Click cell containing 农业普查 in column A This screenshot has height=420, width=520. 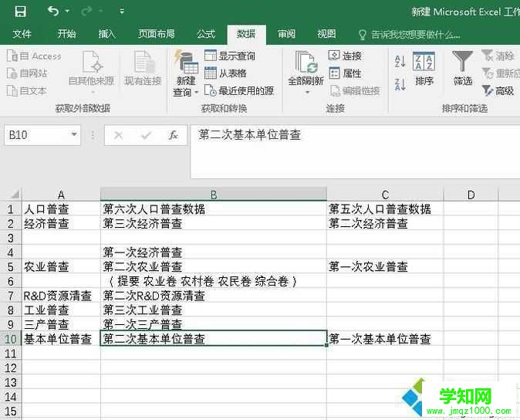point(61,266)
